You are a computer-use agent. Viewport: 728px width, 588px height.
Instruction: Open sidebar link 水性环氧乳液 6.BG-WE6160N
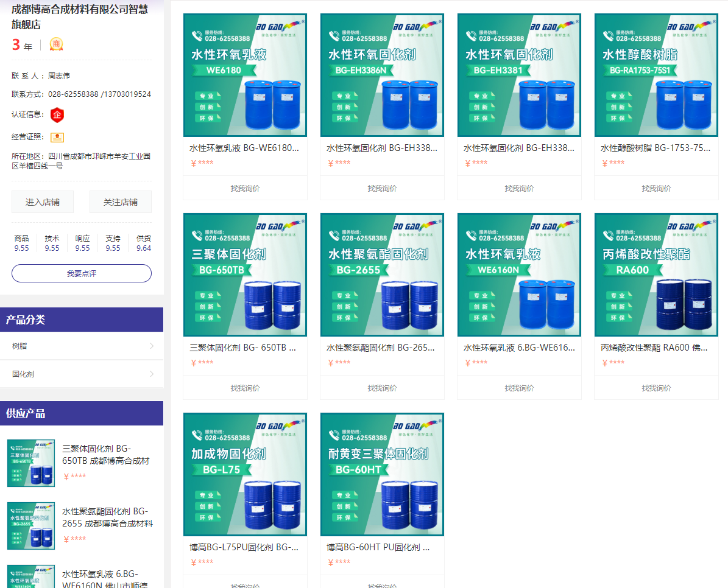105,579
